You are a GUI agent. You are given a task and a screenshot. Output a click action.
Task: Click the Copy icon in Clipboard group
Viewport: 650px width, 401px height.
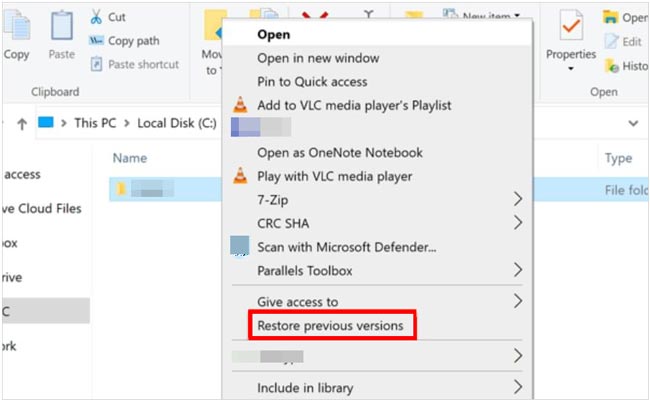coord(17,25)
